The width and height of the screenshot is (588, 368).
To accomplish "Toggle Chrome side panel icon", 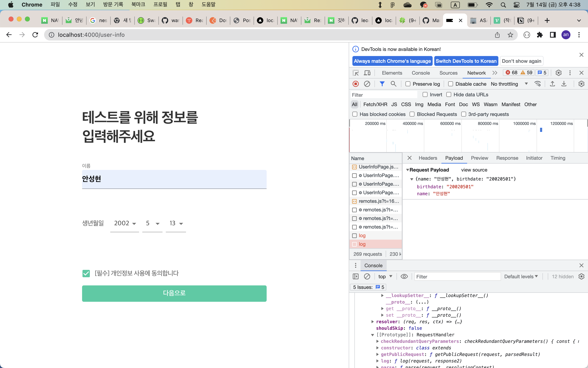I will point(553,35).
